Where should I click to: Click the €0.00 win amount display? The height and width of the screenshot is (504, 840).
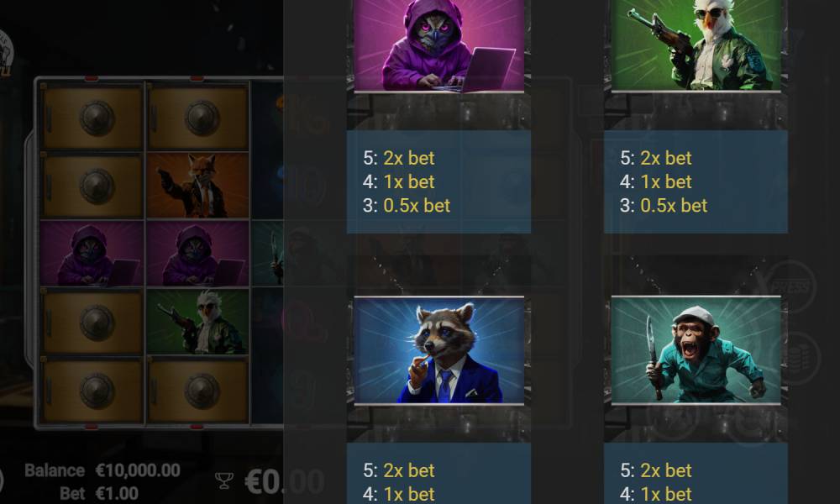(x=285, y=481)
